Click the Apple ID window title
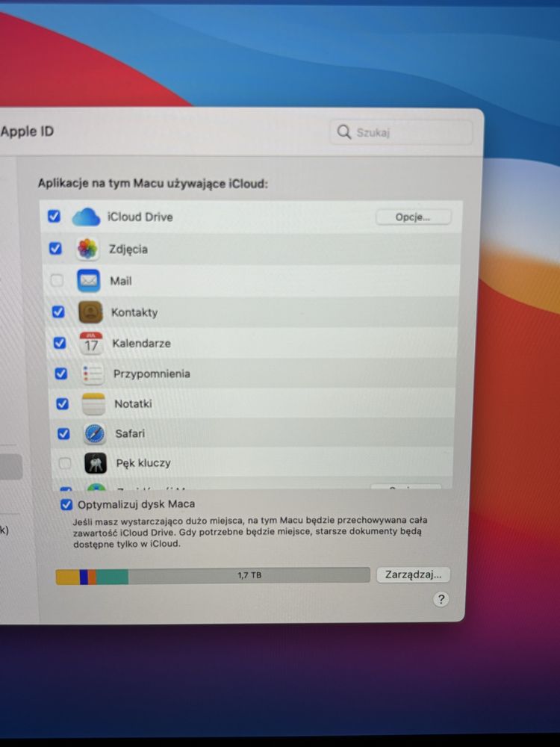The width and height of the screenshot is (560, 747). tap(27, 131)
